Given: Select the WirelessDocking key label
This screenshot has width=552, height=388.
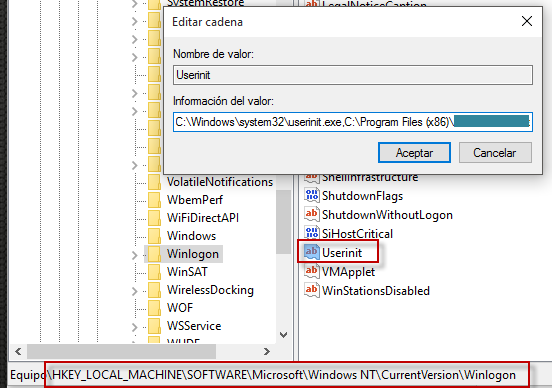Looking at the screenshot, I should (210, 290).
